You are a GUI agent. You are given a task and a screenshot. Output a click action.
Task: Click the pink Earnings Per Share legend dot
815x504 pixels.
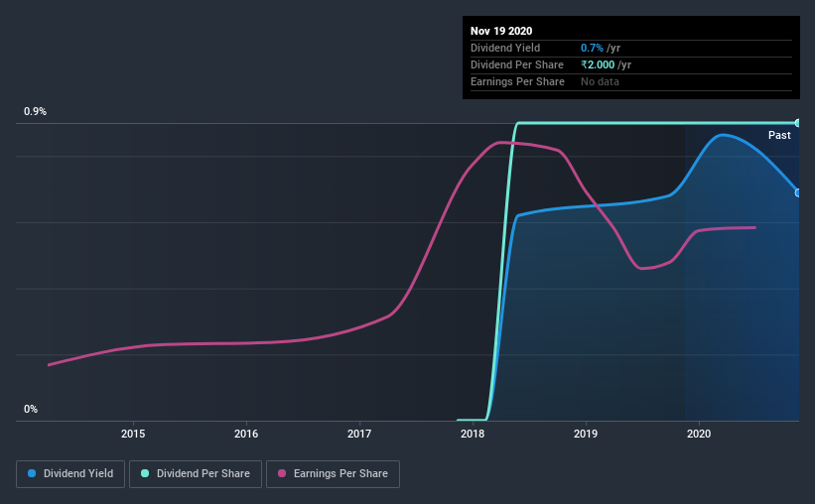pyautogui.click(x=282, y=473)
